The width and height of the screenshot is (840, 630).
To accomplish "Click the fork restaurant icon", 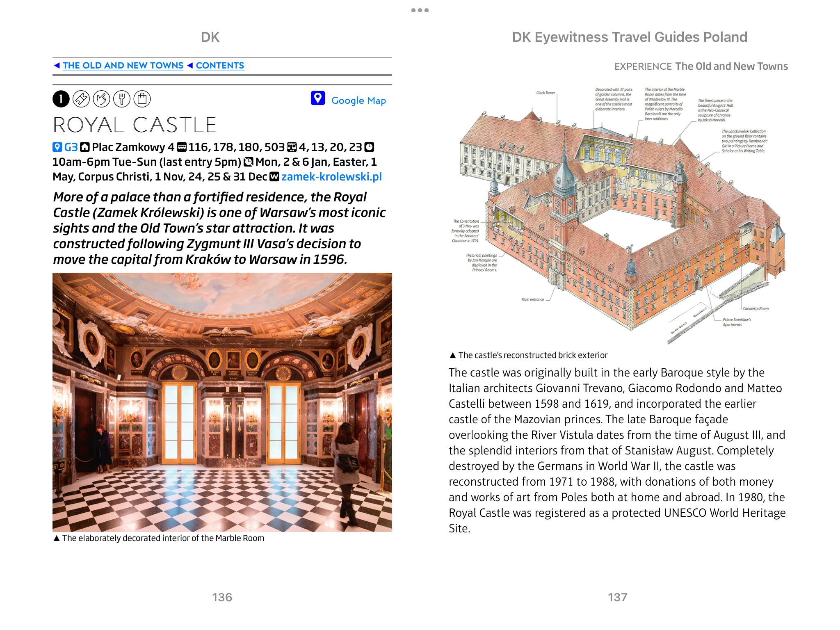I will [122, 99].
